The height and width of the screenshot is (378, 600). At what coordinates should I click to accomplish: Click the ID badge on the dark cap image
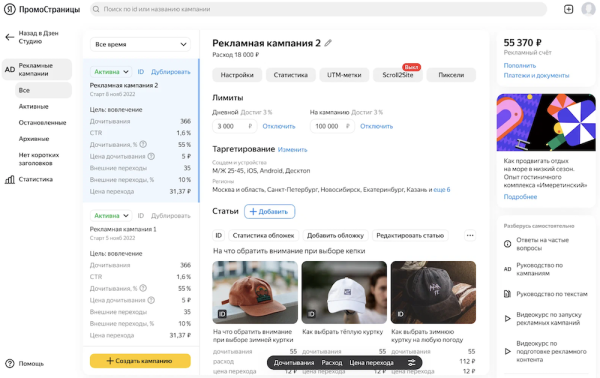pos(400,314)
